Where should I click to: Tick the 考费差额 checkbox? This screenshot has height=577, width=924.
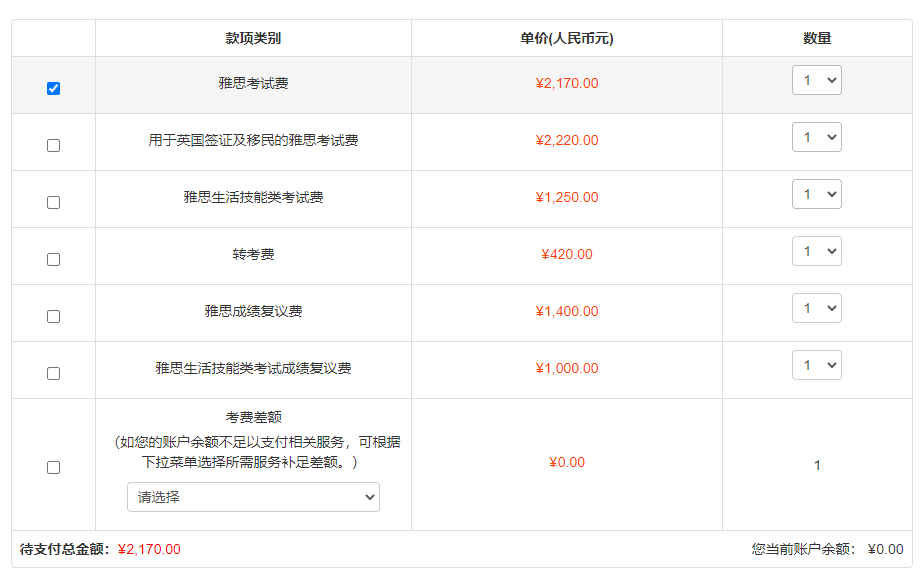[53, 467]
